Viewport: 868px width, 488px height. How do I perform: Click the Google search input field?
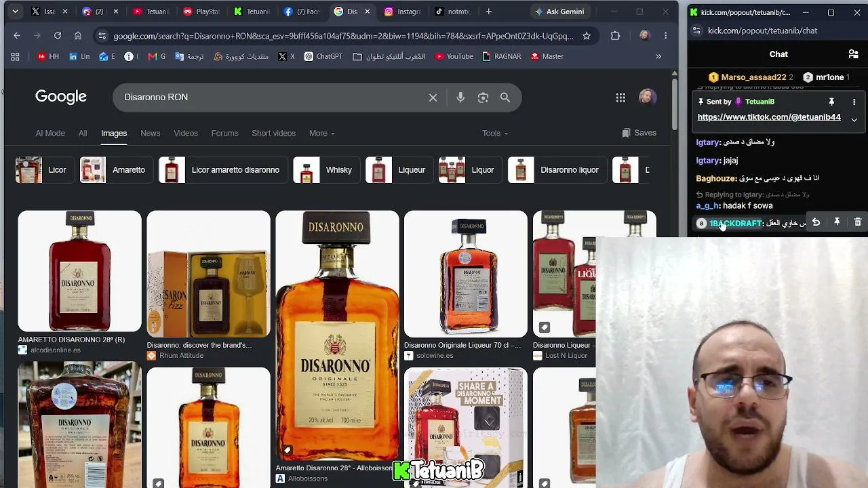pos(271,98)
